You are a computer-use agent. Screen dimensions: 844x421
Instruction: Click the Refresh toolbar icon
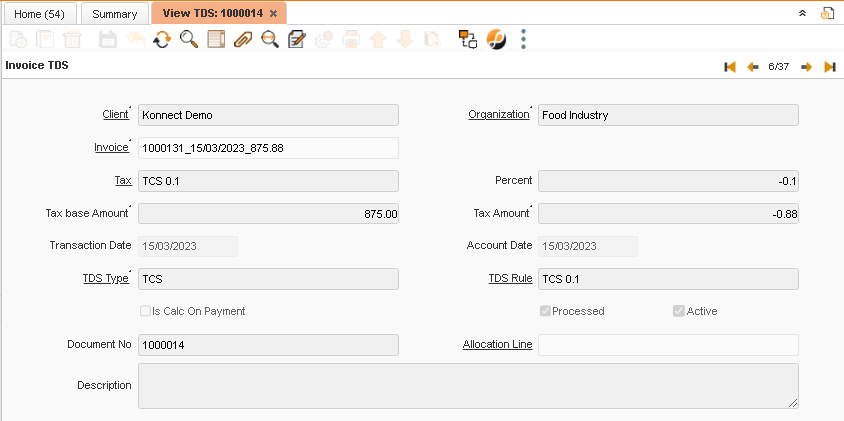point(162,40)
